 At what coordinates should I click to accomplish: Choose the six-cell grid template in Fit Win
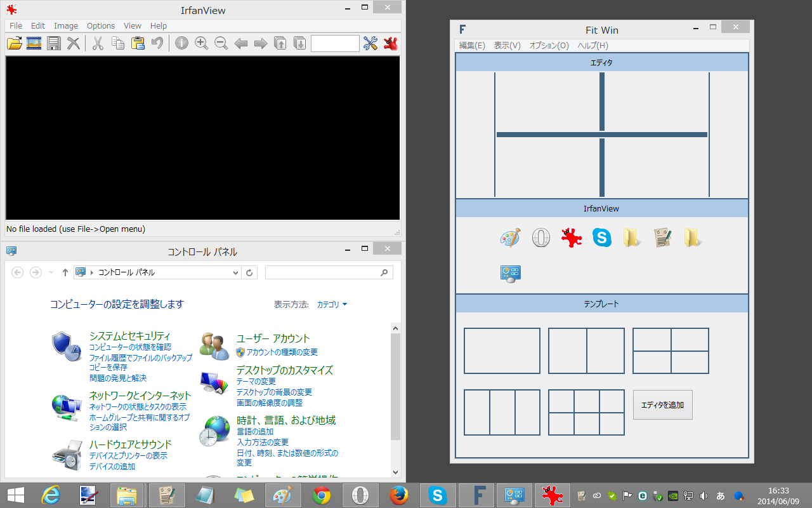click(x=586, y=412)
